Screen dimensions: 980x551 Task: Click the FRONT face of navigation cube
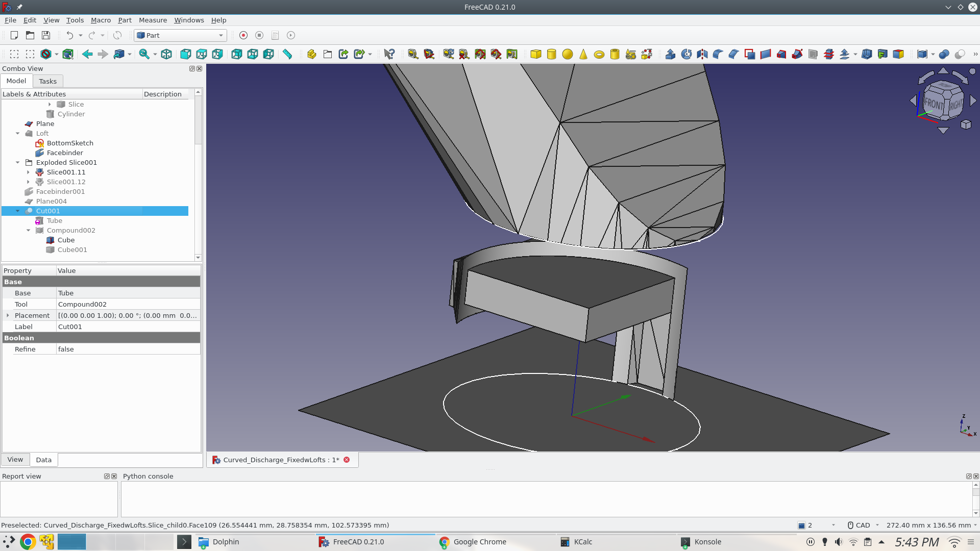tap(934, 104)
